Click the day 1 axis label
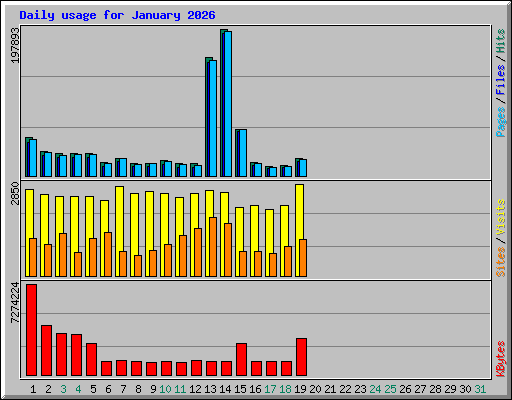 (x=33, y=389)
